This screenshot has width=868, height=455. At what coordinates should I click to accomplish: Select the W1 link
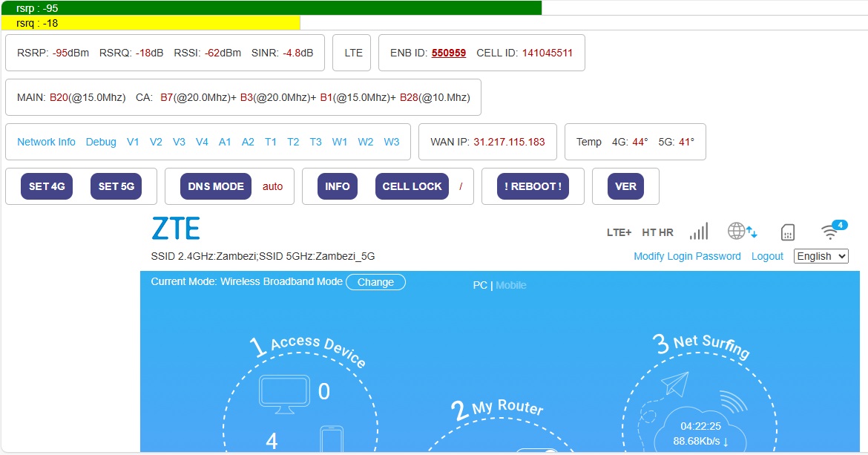tap(340, 142)
